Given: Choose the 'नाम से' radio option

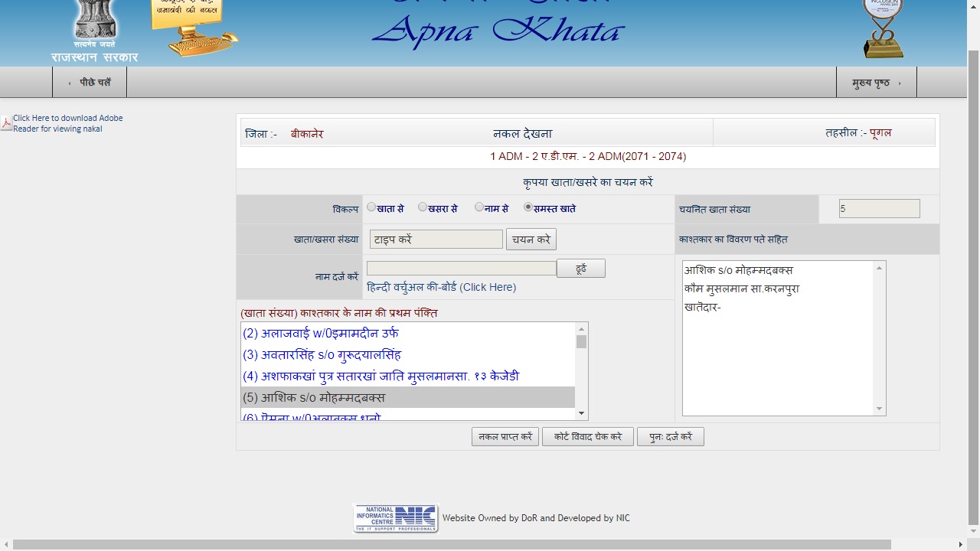Looking at the screenshot, I should 479,207.
